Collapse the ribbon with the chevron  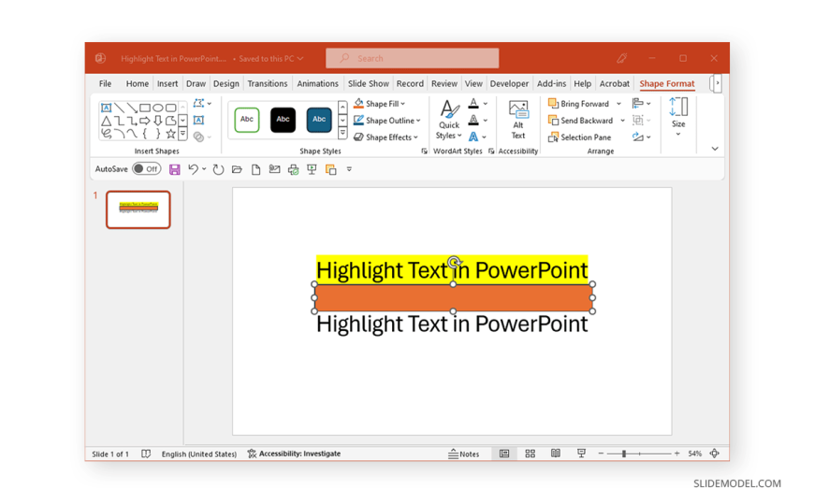point(715,149)
